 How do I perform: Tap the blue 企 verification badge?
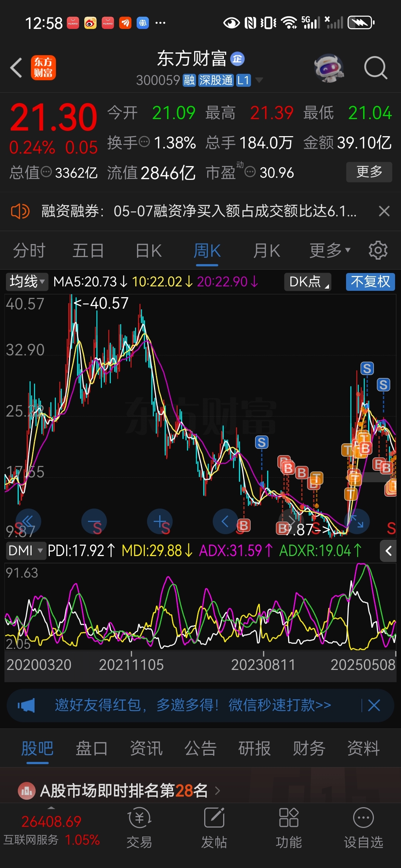pos(237,59)
